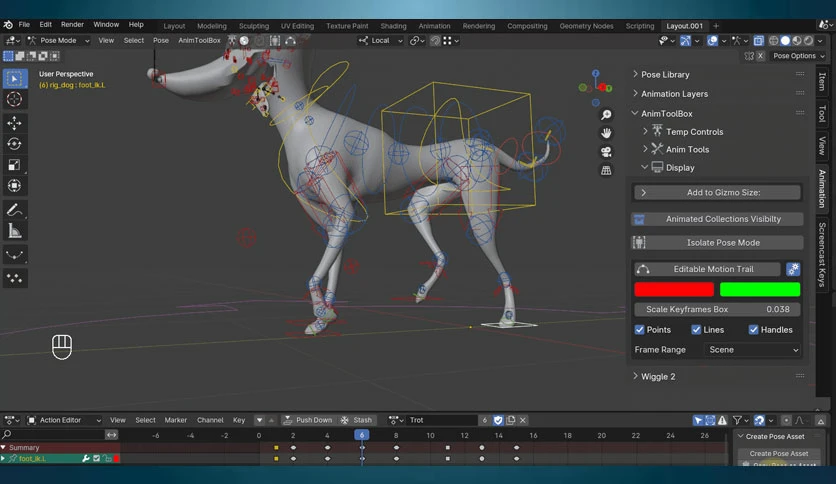Toggle show gizmos button

click(686, 41)
